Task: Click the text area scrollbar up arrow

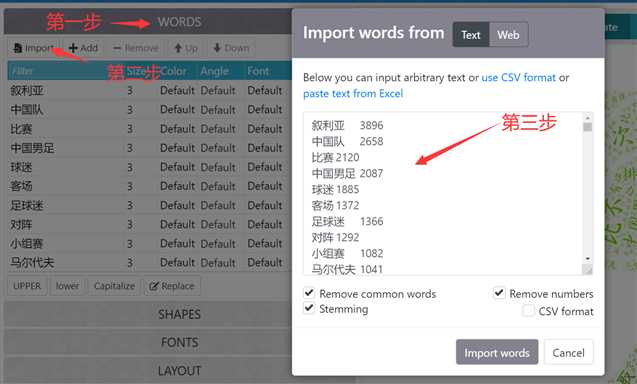Action: pos(587,117)
